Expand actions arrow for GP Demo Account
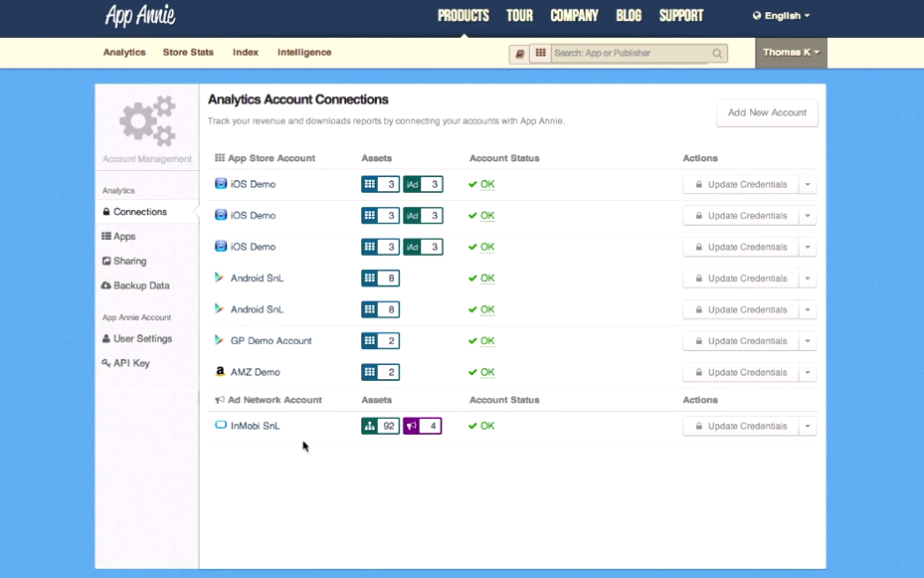 808,341
